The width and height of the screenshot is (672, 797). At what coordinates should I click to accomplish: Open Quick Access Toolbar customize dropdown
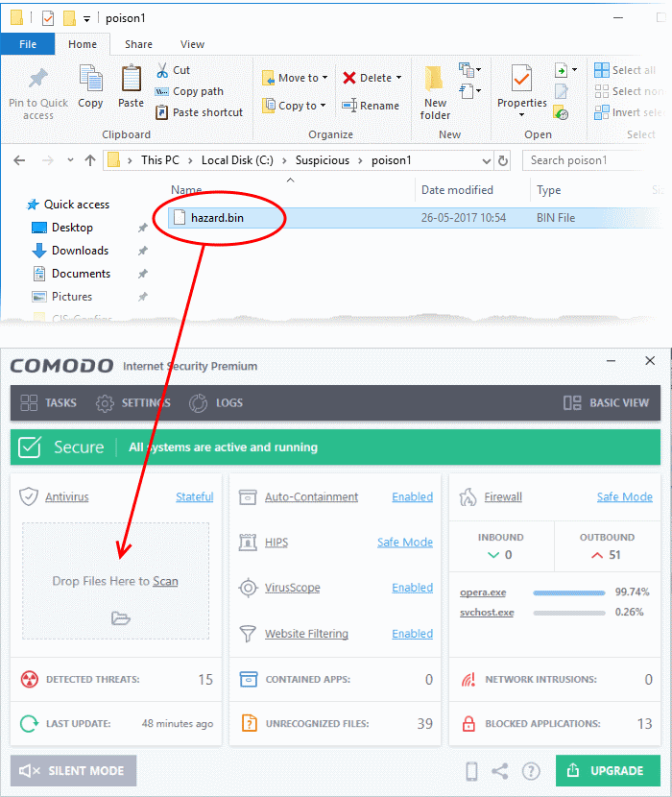click(x=87, y=19)
